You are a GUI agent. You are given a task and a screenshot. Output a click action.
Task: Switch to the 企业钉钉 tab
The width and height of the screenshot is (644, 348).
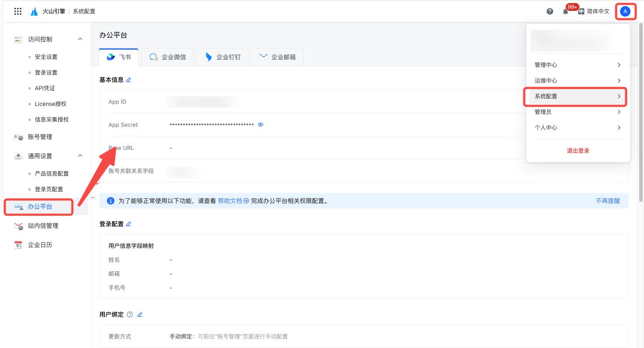[x=223, y=57]
